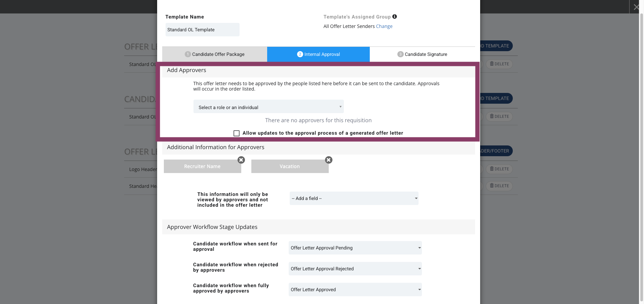This screenshot has height=304, width=644.
Task: Open Offer Letter Approval Rejected dropdown
Action: click(x=355, y=269)
